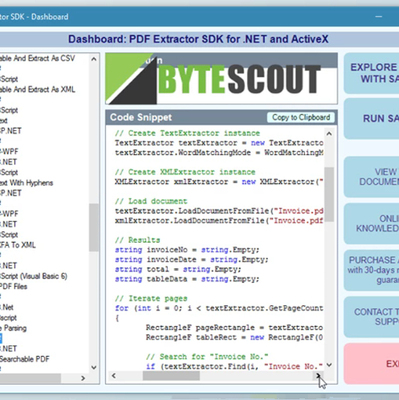
Task: Select the 'PDF Files' sample item
Action: (x=14, y=286)
